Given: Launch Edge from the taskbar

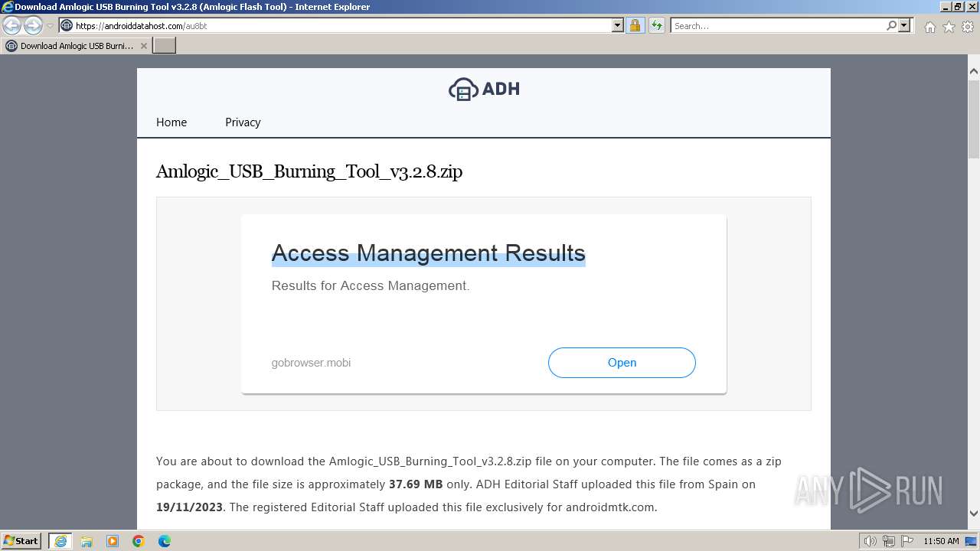Looking at the screenshot, I should pyautogui.click(x=165, y=541).
